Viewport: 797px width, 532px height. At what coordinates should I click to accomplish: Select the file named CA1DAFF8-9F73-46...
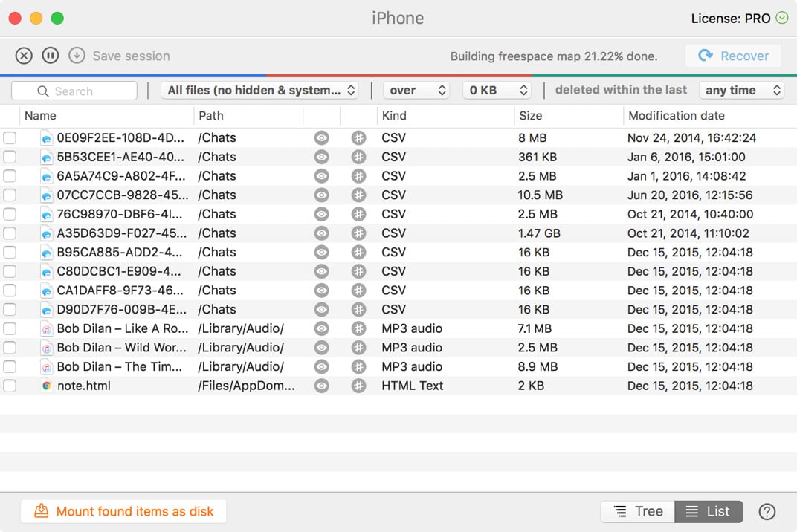coord(120,291)
